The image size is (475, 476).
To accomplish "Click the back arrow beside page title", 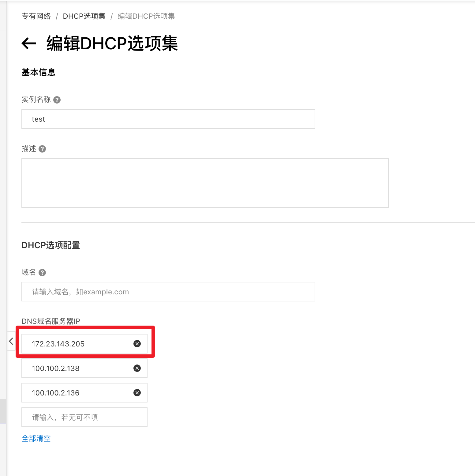I will (x=29, y=43).
